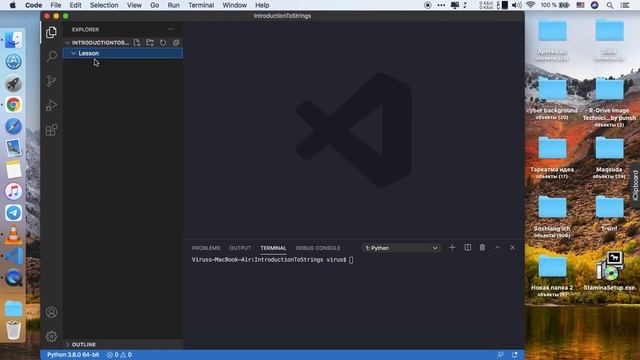The width and height of the screenshot is (640, 360).
Task: Refresh the Explorer file tree
Action: click(x=163, y=42)
